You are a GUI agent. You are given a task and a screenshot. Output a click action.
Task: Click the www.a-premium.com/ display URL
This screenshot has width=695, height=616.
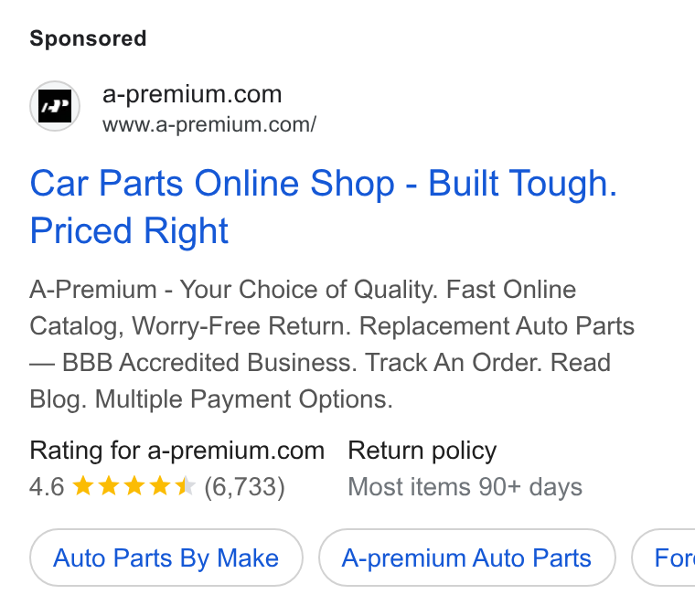(209, 124)
